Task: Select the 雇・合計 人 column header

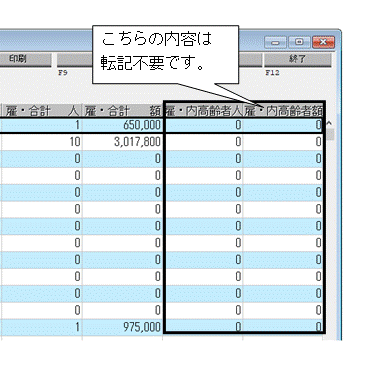Action: pyautogui.click(x=42, y=111)
